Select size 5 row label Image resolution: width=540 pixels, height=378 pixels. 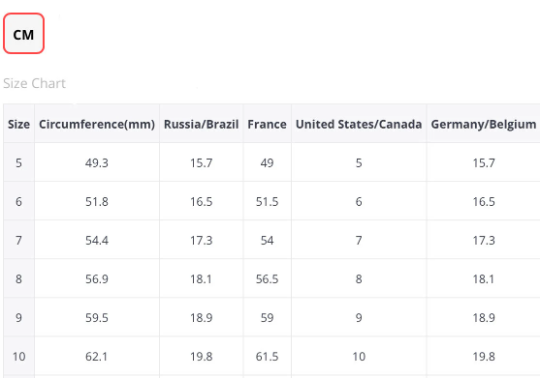[x=19, y=162]
